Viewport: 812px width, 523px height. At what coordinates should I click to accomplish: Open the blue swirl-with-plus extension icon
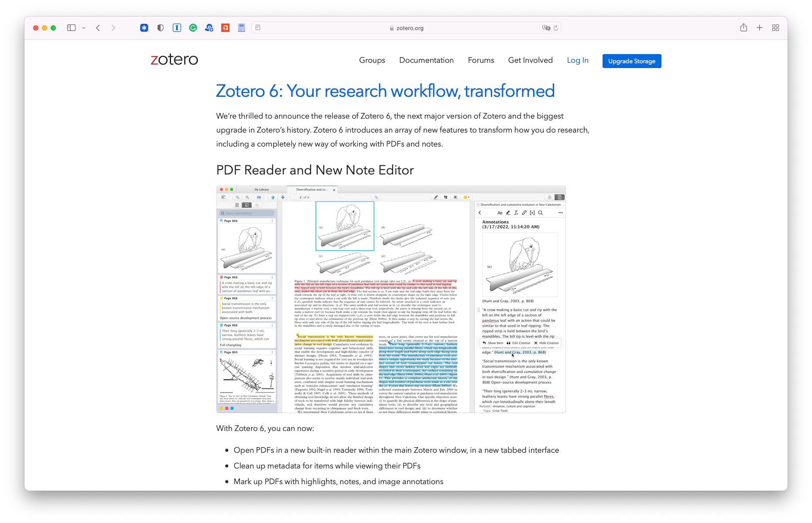[209, 28]
